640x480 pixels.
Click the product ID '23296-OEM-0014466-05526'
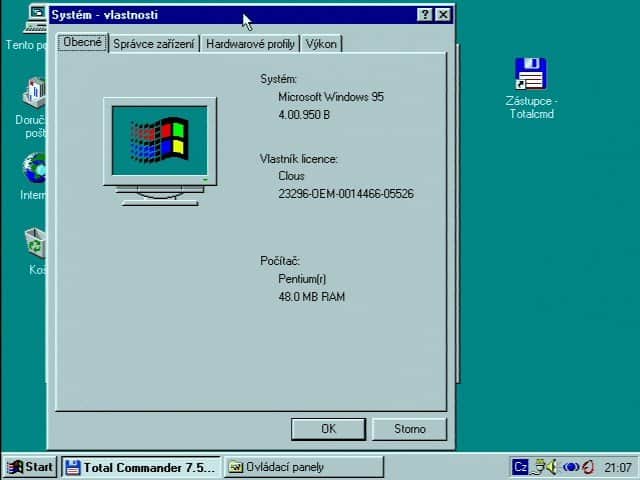coord(346,193)
